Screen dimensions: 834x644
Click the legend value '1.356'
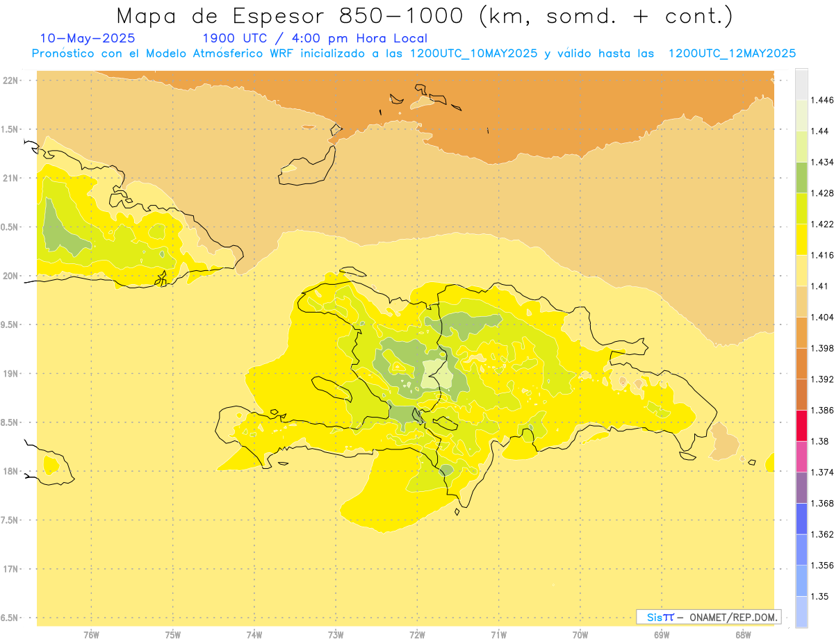(x=824, y=565)
